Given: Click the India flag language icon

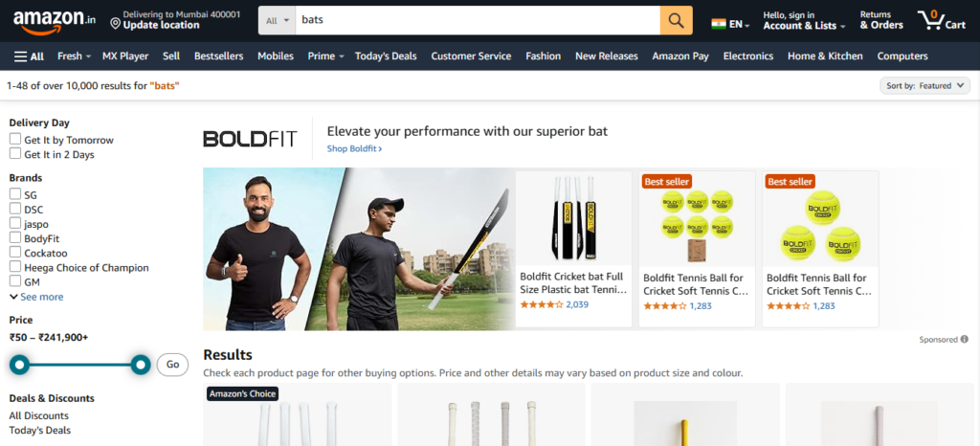Looking at the screenshot, I should pos(719,24).
